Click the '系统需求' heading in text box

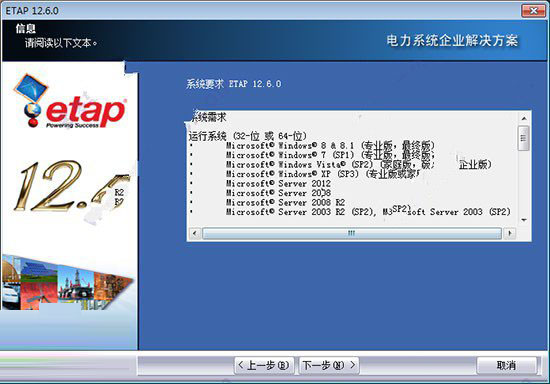208,117
